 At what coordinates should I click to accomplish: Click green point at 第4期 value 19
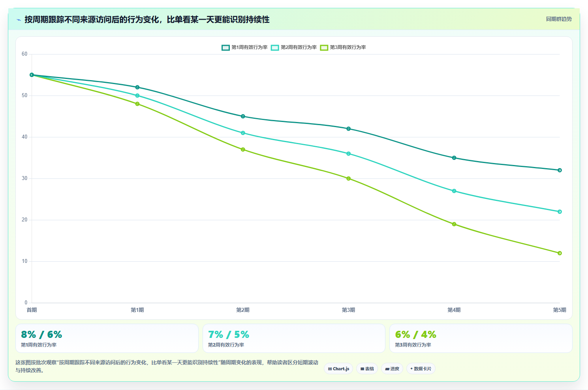pyautogui.click(x=454, y=224)
